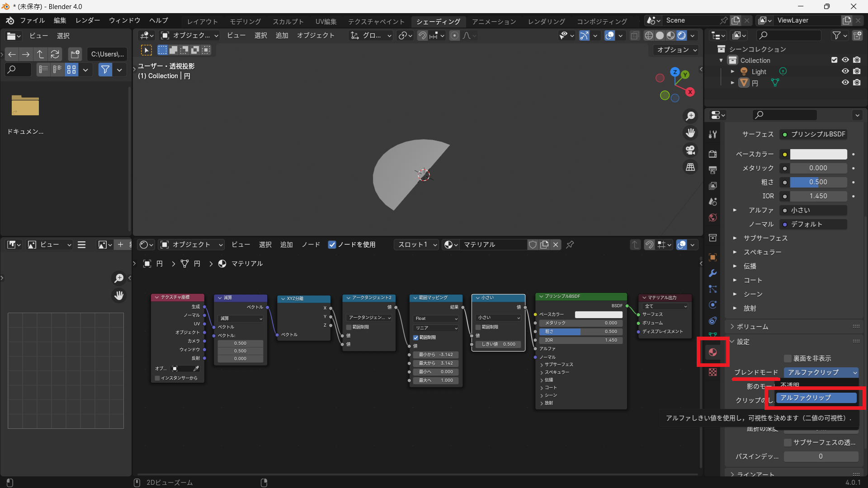This screenshot has height=488, width=868.
Task: Click the Render properties camera icon
Action: click(x=712, y=154)
